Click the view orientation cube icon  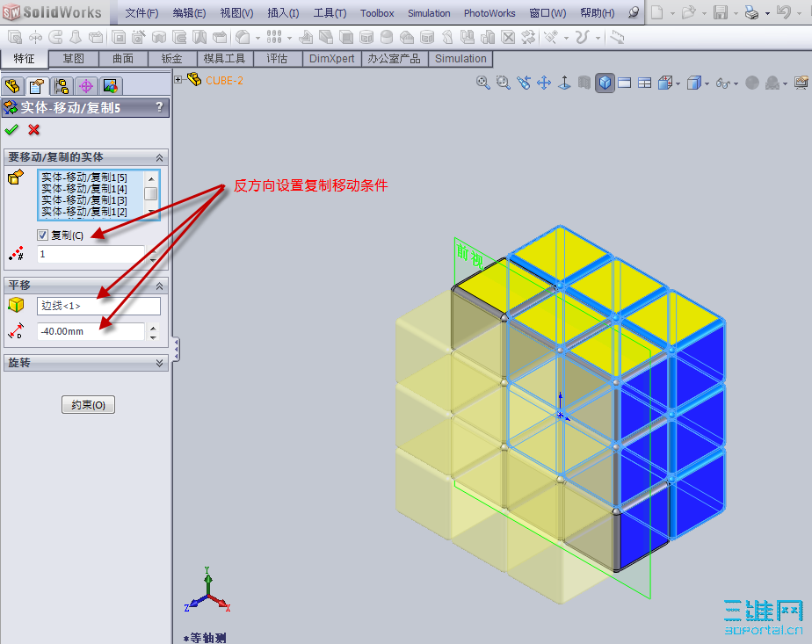pyautogui.click(x=665, y=83)
